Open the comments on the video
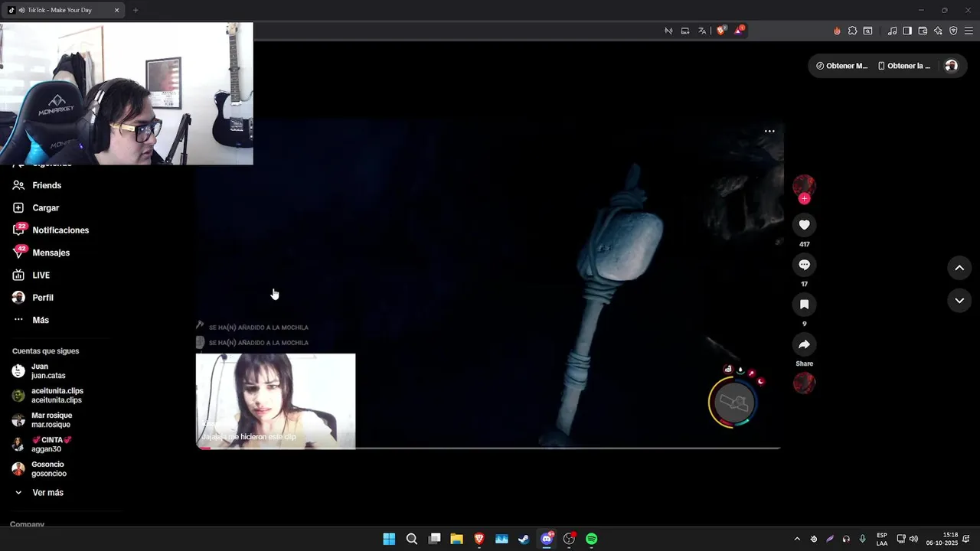 coord(804,265)
